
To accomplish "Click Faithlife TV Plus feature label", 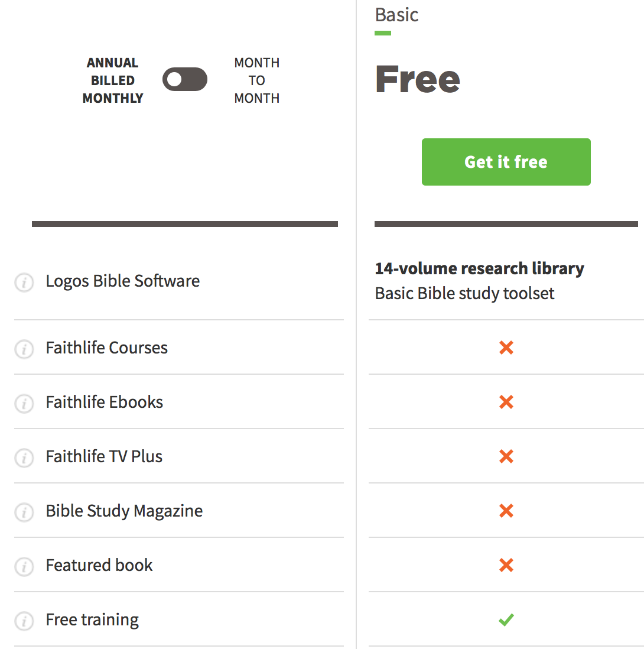I will pos(104,456).
